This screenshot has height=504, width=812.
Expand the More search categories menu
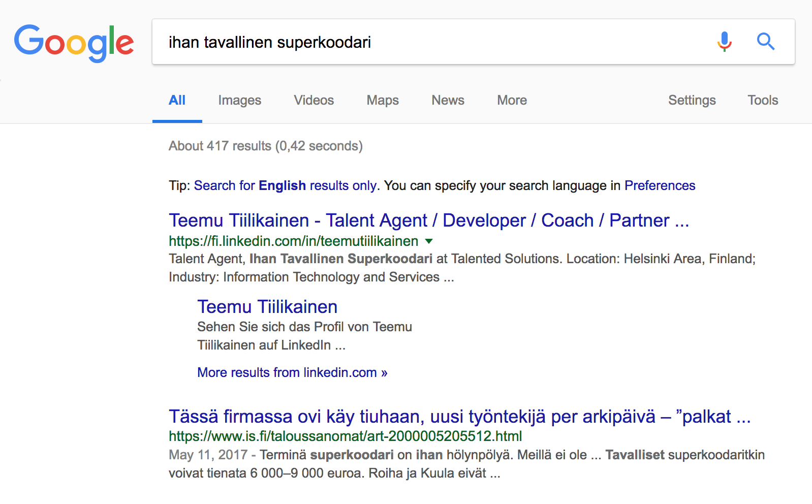(x=512, y=100)
